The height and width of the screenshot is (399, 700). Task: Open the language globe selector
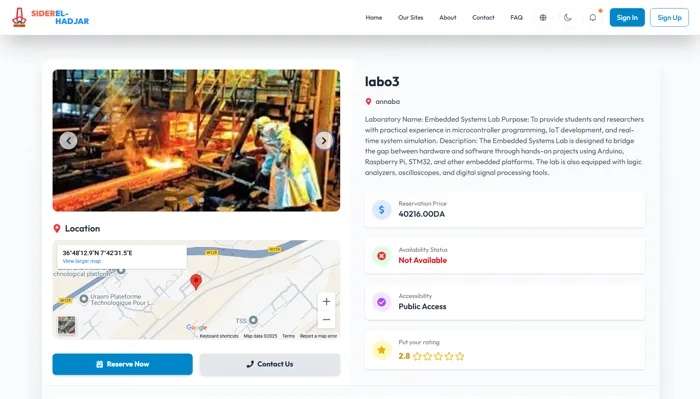tap(543, 17)
